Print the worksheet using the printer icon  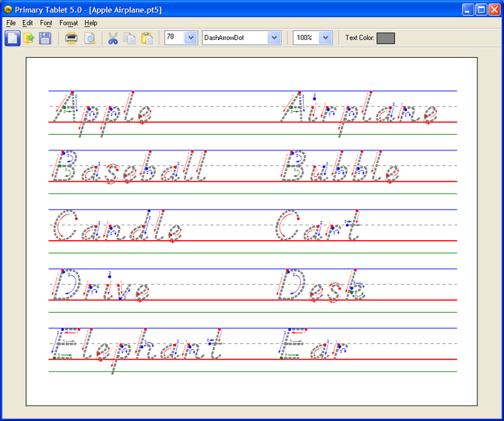click(71, 38)
